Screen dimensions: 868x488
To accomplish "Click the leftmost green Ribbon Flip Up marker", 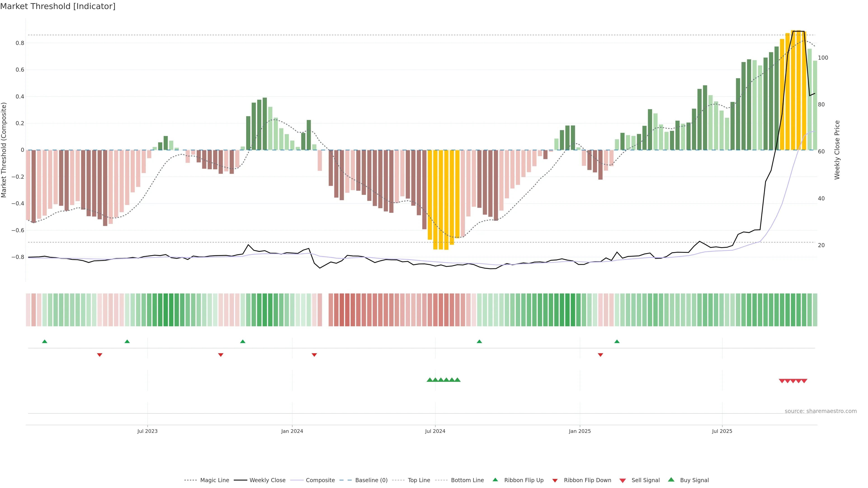I will (x=45, y=342).
